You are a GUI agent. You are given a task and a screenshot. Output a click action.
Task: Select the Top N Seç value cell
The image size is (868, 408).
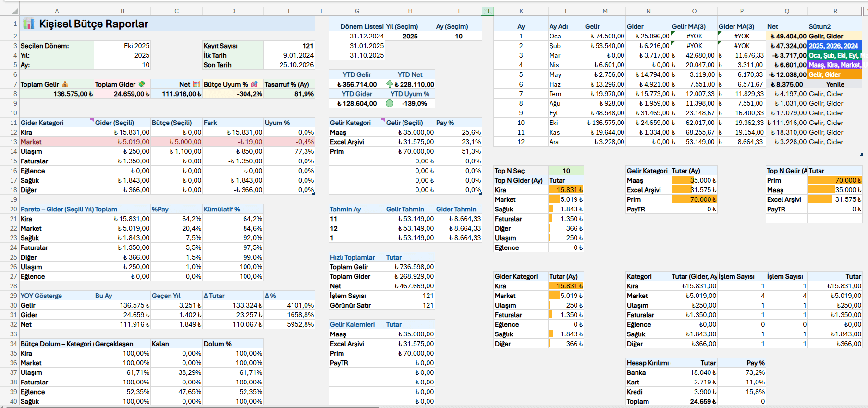pos(566,171)
